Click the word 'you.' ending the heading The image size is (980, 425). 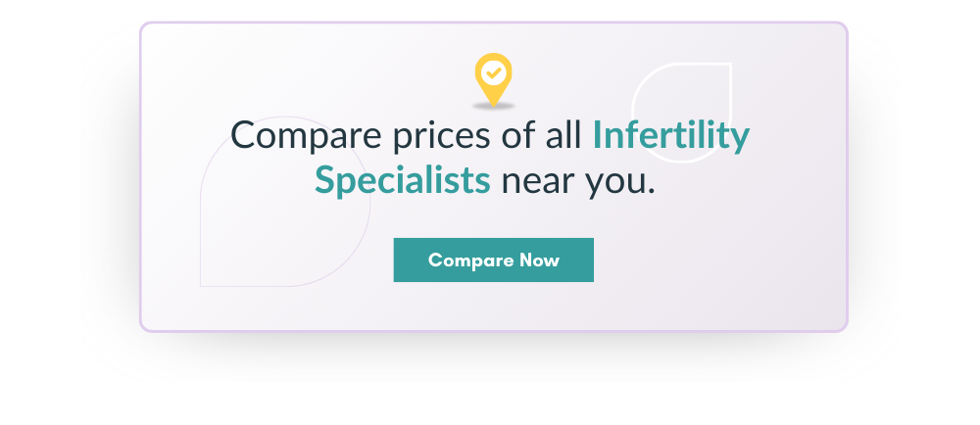[620, 183]
